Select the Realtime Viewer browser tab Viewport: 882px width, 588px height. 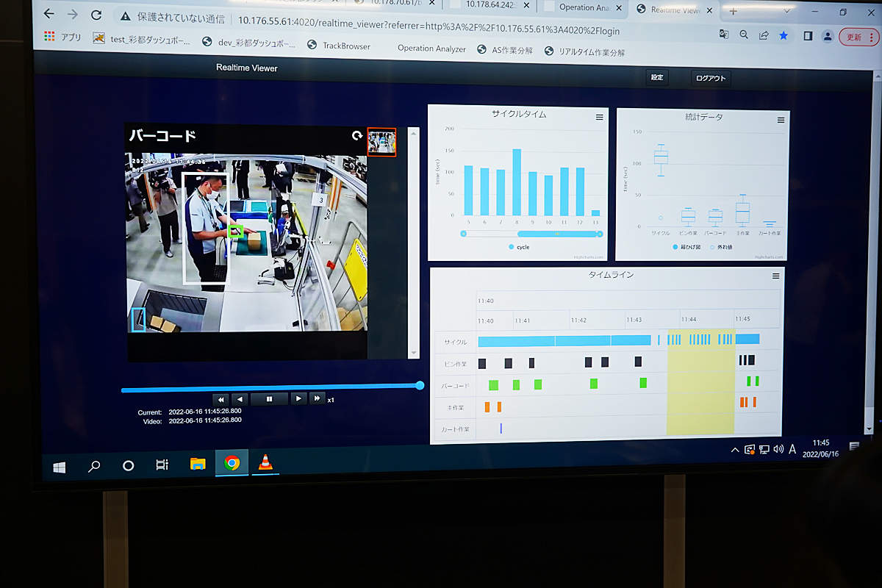point(674,10)
